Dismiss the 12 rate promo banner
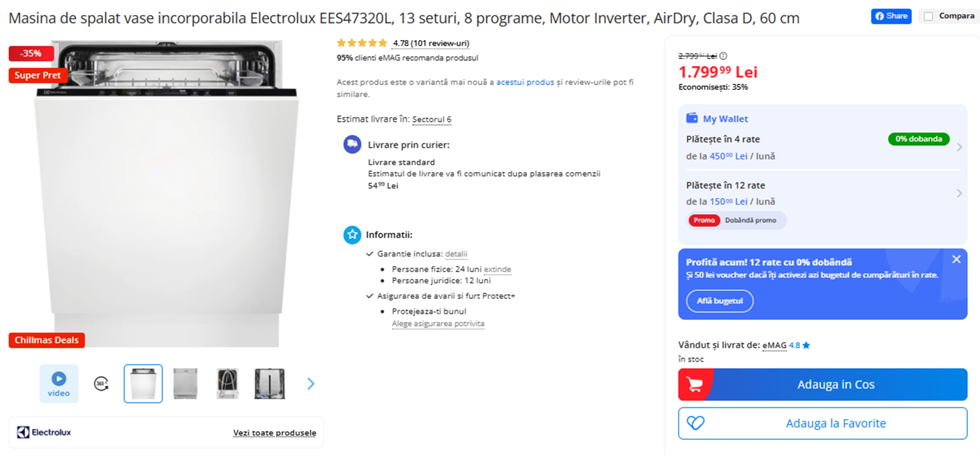The height and width of the screenshot is (456, 980). point(957,259)
